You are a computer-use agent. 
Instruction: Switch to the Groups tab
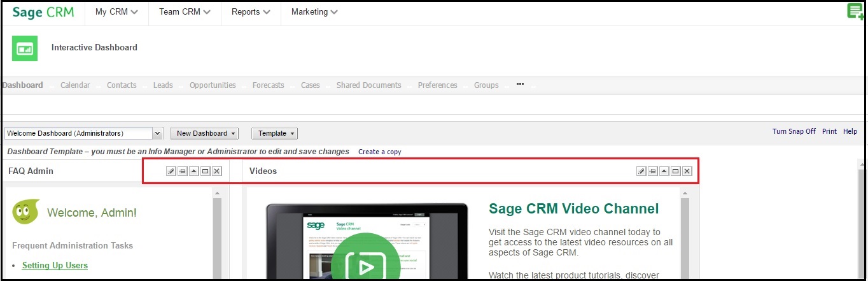486,85
